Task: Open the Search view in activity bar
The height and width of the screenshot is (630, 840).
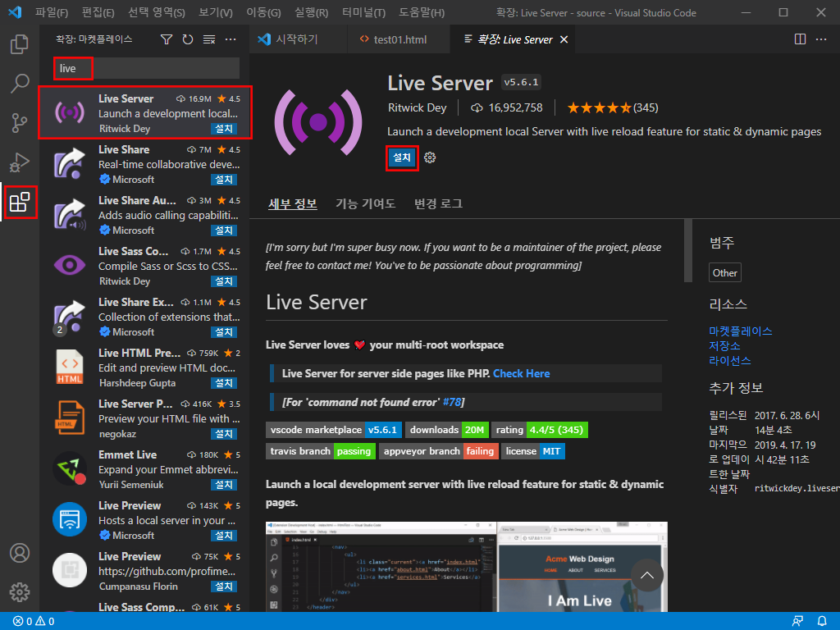Action: pos(20,84)
